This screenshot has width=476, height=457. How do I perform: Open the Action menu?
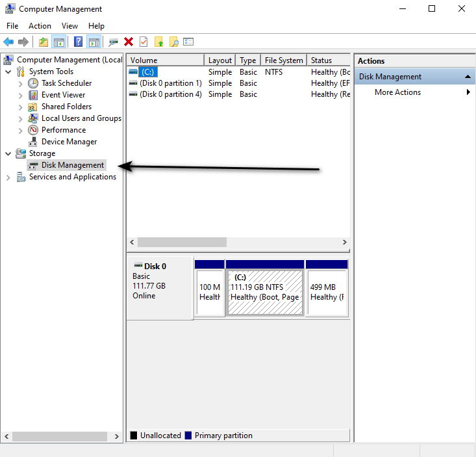click(40, 26)
